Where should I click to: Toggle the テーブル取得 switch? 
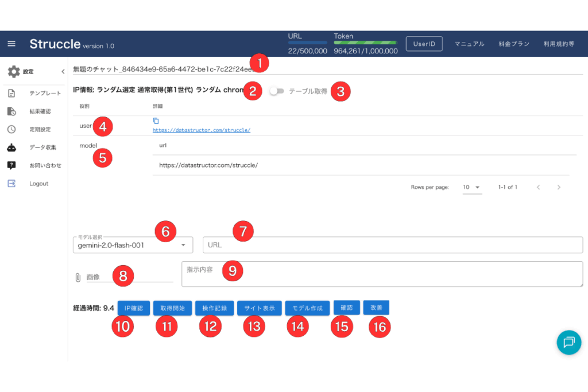(277, 91)
